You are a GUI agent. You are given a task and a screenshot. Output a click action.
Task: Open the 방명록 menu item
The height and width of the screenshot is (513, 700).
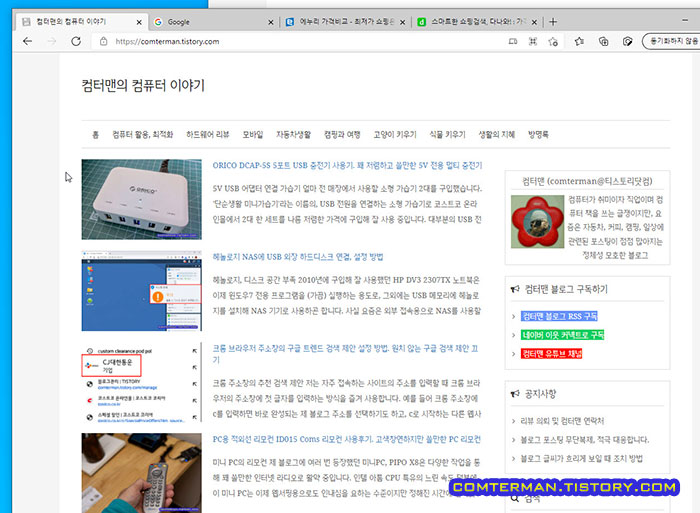[538, 134]
